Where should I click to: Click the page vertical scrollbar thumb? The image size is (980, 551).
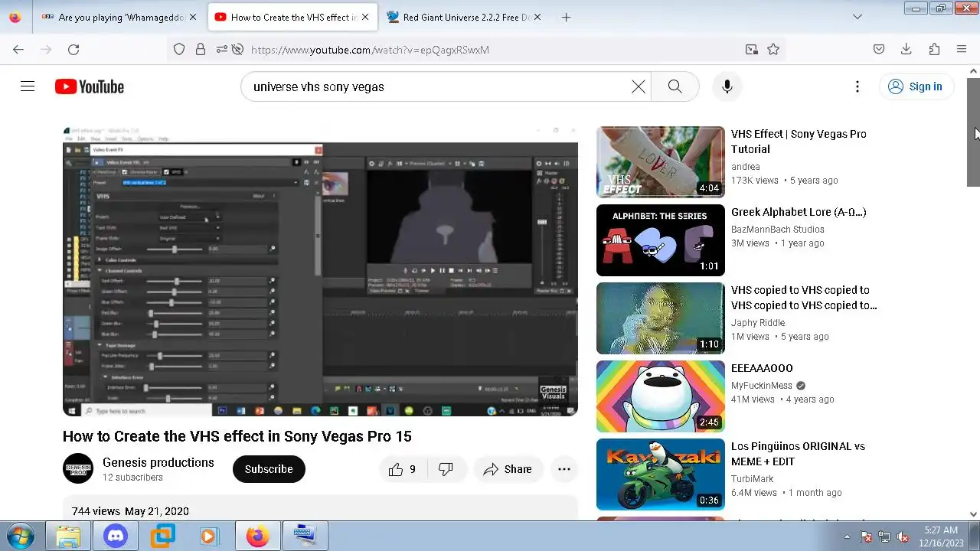coord(973,131)
